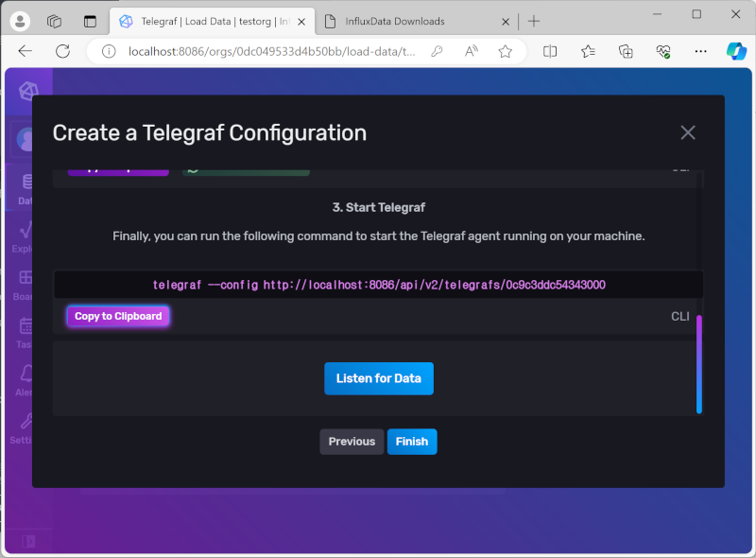Image resolution: width=756 pixels, height=558 pixels.
Task: Open tab actions menu
Action: pos(90,21)
